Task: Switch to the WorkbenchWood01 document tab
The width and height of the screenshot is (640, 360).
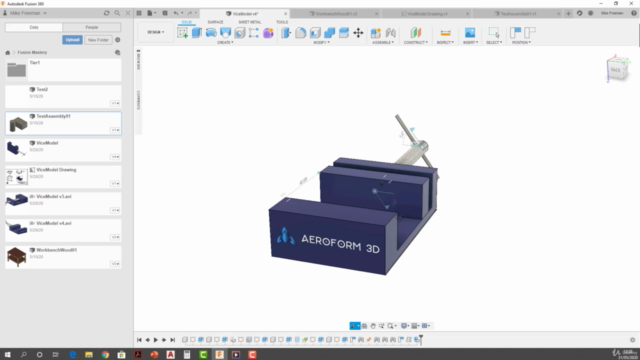Action: [x=336, y=13]
